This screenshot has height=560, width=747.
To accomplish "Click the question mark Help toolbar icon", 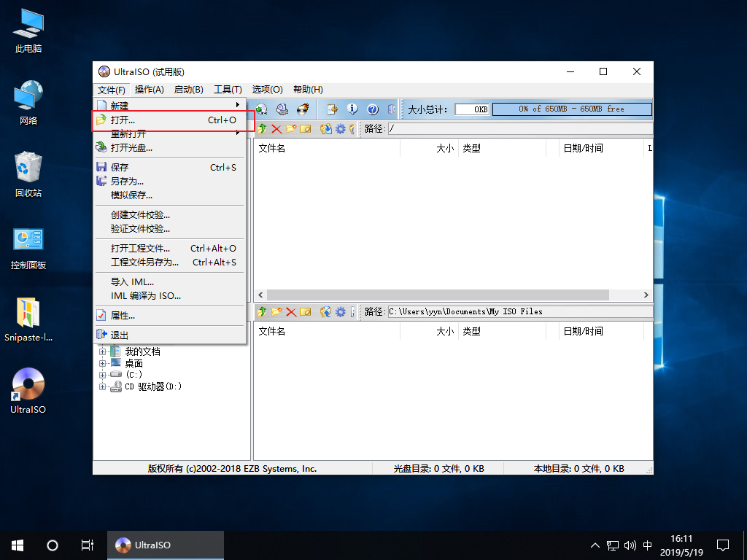I will pos(373,109).
